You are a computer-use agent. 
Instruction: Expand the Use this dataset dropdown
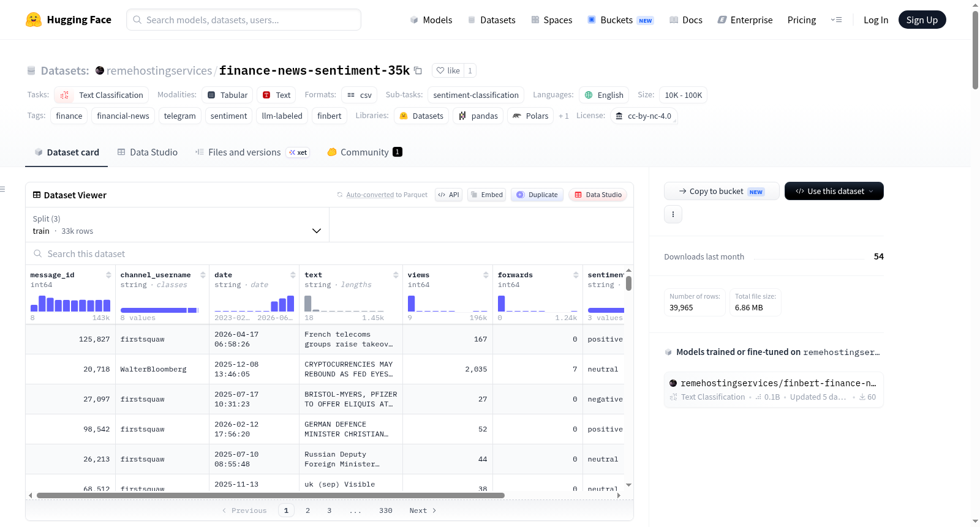pos(834,191)
